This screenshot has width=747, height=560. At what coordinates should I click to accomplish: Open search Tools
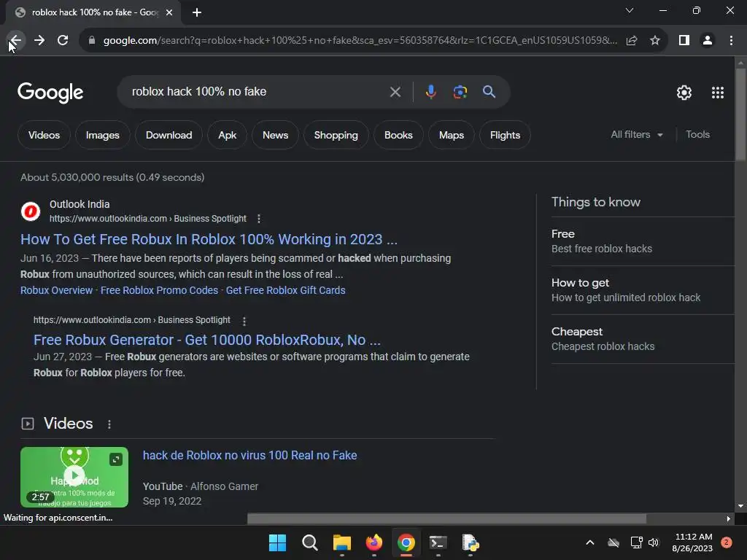697,135
